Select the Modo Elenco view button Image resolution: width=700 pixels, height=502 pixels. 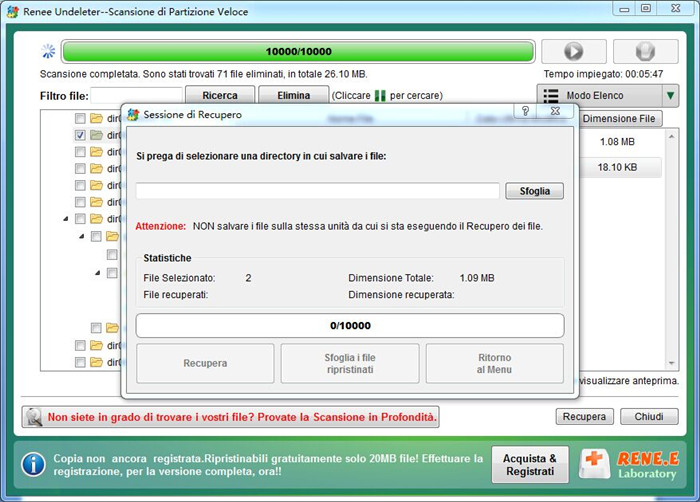pos(600,96)
